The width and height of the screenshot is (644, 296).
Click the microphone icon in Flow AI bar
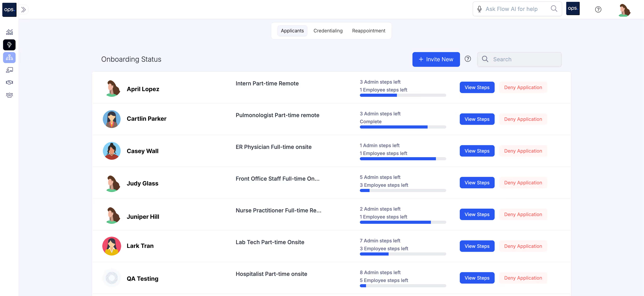pyautogui.click(x=479, y=9)
